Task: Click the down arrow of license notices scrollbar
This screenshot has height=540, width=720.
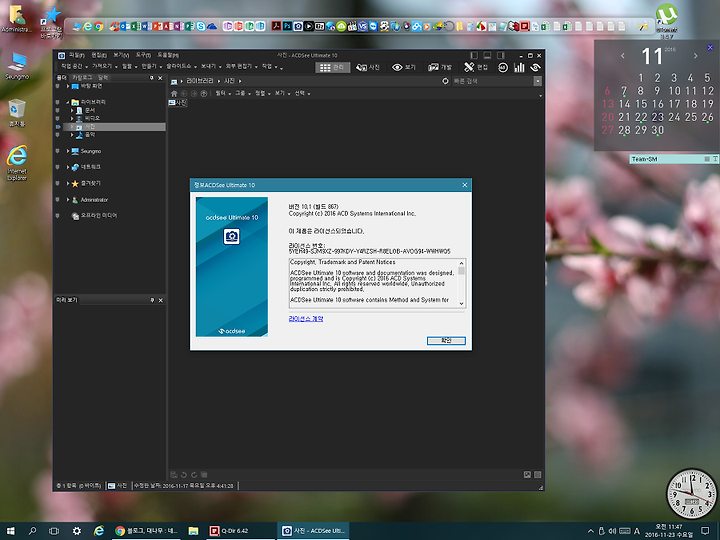Action: pyautogui.click(x=461, y=304)
